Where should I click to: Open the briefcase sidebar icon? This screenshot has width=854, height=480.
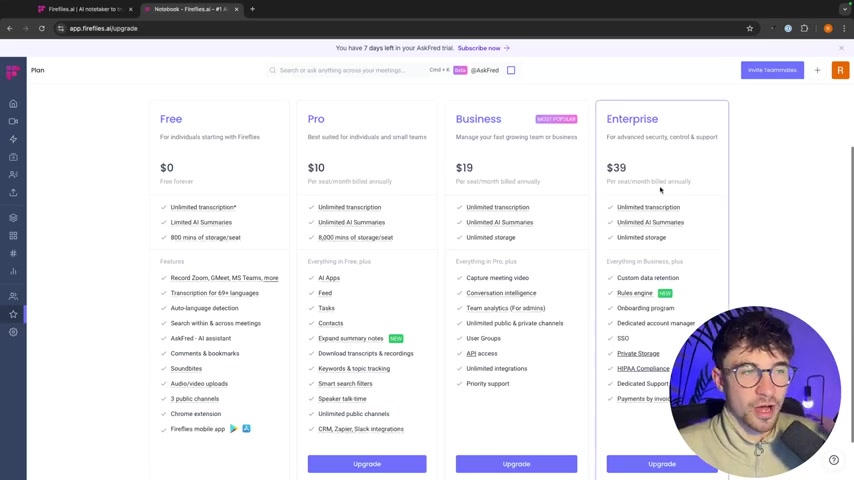click(x=13, y=157)
